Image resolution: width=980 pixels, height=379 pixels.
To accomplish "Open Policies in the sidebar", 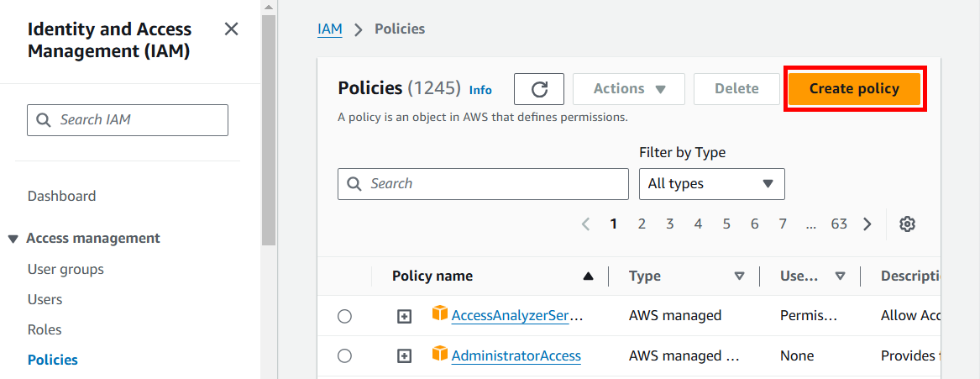I will [53, 360].
